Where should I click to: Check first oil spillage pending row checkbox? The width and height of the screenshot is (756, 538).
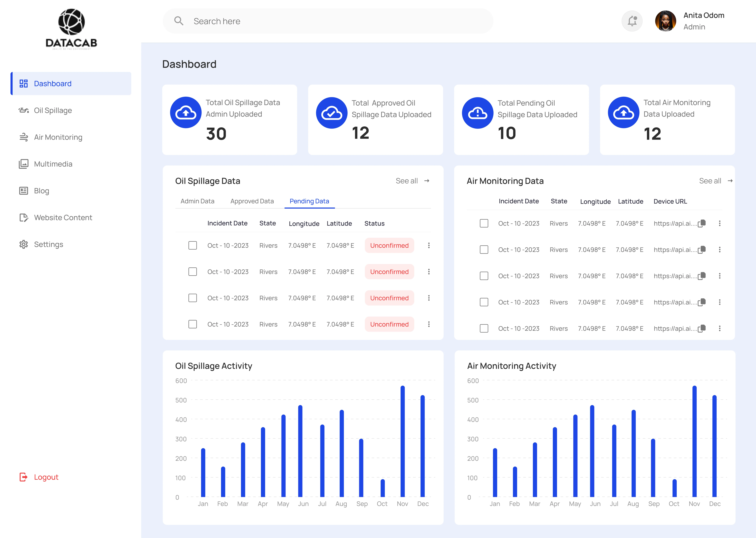click(193, 245)
